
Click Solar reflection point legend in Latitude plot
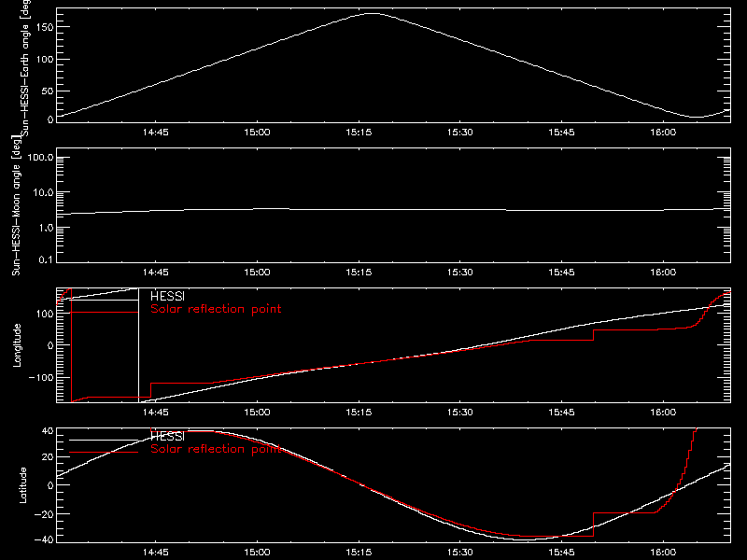tap(216, 449)
